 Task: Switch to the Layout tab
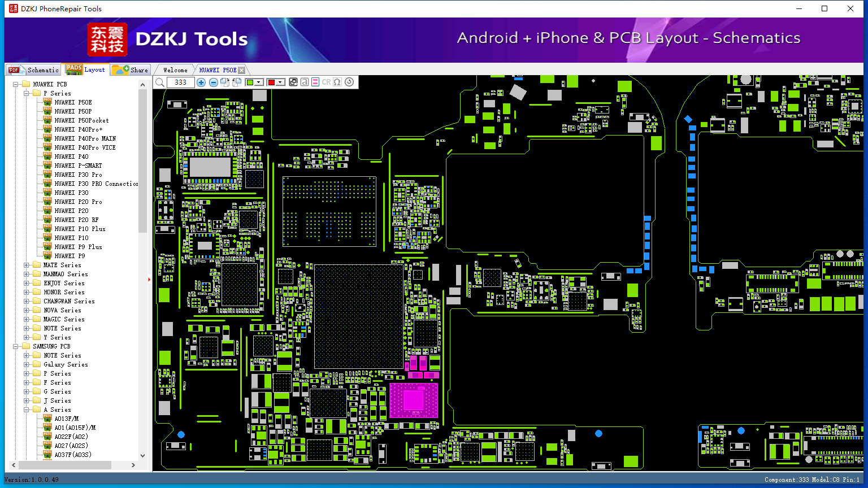(86, 69)
